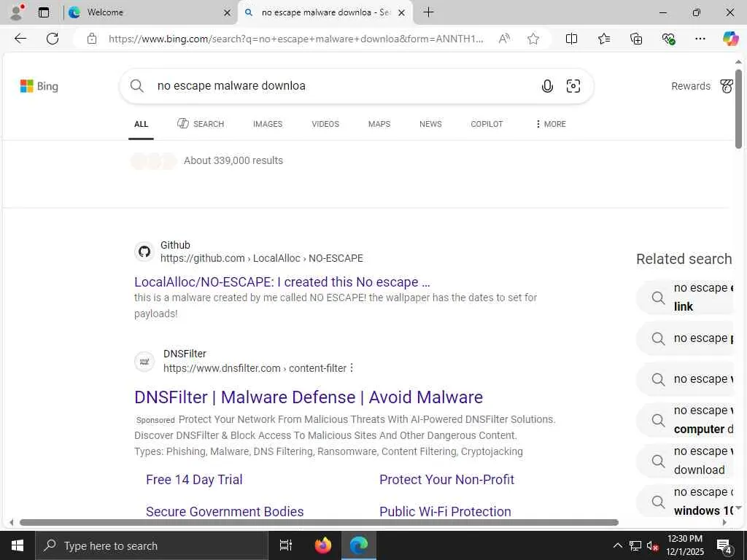Close the Welcome tab
The image size is (747, 560).
(x=228, y=13)
